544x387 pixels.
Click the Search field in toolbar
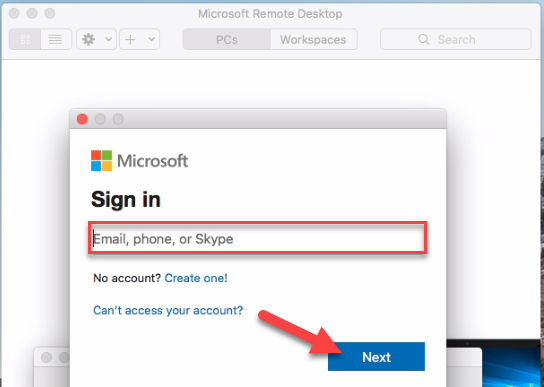[x=456, y=39]
